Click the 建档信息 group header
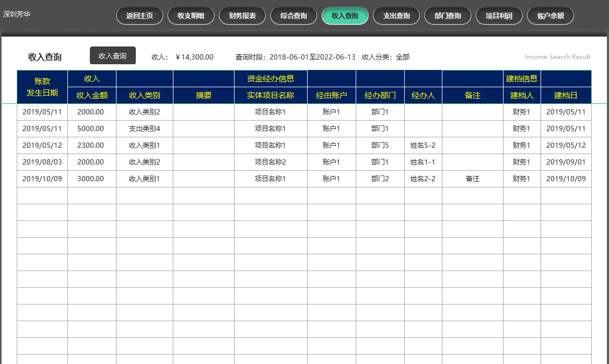Viewport: 609px width, 364px height. point(522,79)
